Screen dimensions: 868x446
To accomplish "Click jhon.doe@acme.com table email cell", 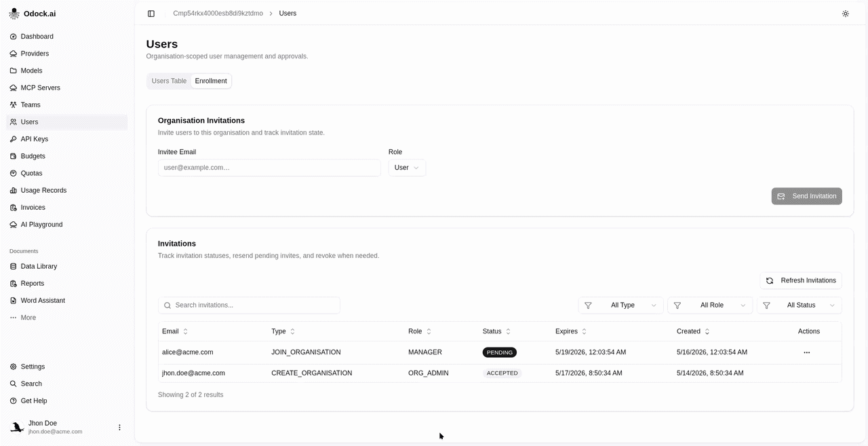I will point(193,373).
